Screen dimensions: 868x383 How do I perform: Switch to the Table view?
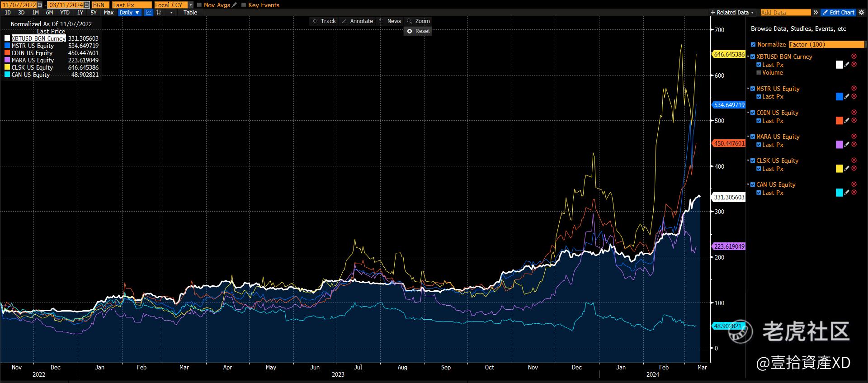click(x=190, y=13)
